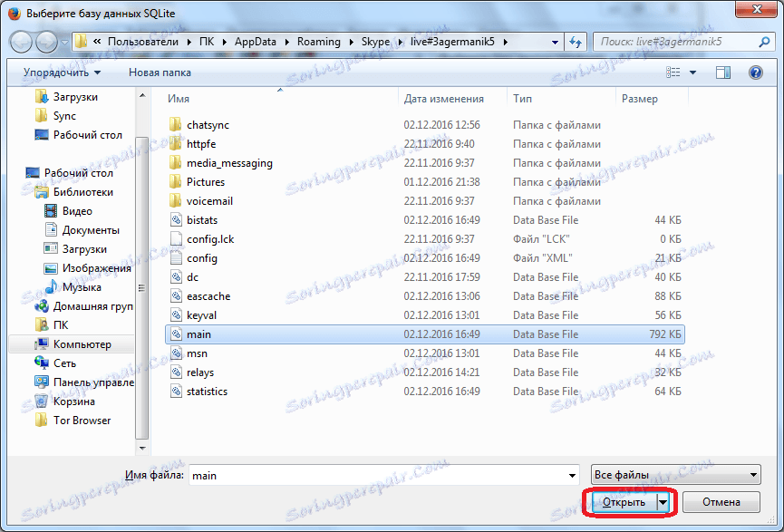Select ПК user folder in the sidebar
Viewport: 784px width, 532px height.
tap(52, 324)
